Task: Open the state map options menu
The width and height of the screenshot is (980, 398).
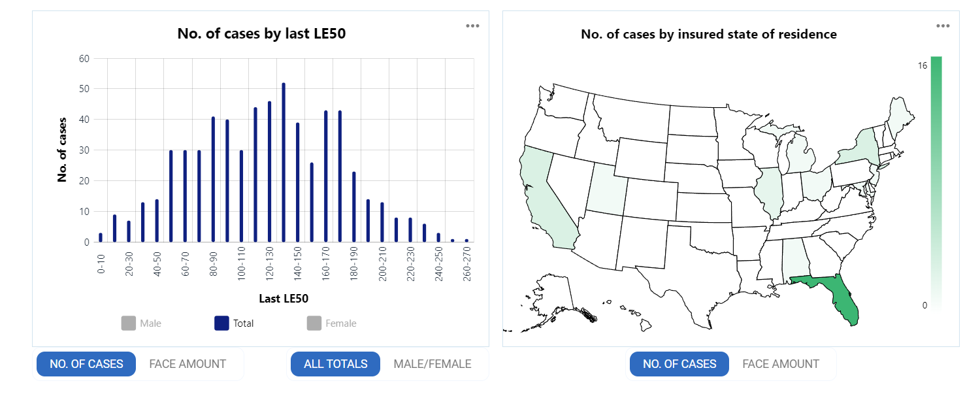Action: (943, 26)
